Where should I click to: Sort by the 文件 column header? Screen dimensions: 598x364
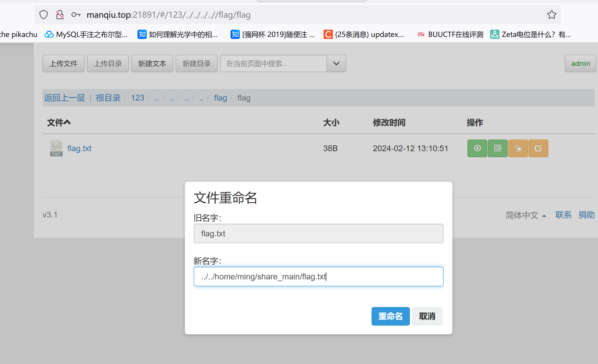(x=59, y=122)
